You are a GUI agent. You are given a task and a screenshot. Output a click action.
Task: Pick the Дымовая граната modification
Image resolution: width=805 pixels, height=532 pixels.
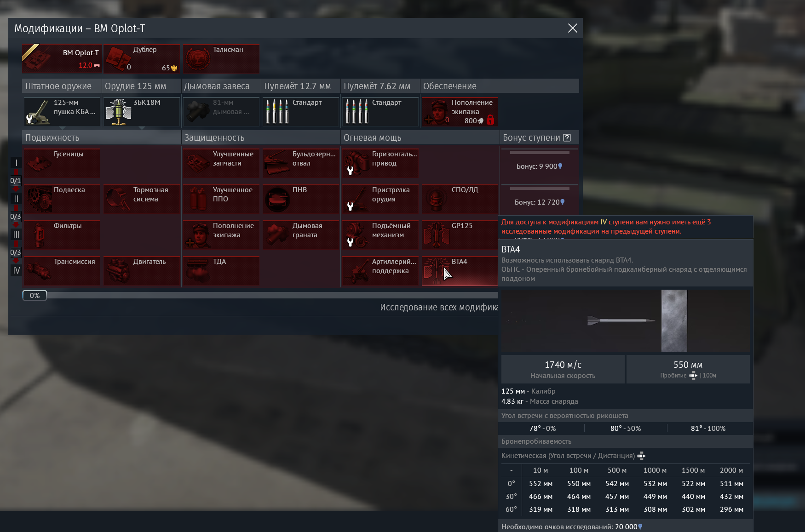tap(301, 235)
